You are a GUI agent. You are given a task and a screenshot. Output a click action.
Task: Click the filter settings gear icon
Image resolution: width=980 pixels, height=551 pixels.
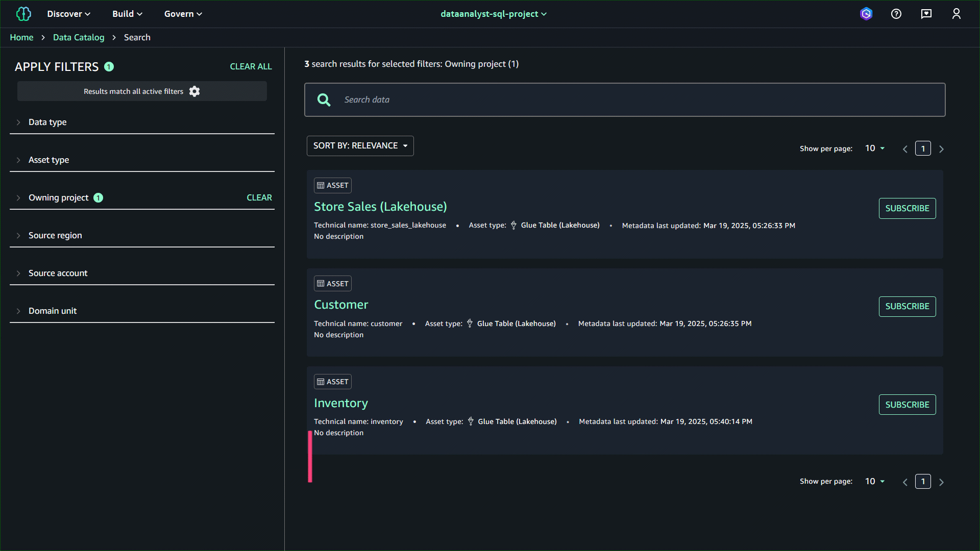[x=194, y=91]
